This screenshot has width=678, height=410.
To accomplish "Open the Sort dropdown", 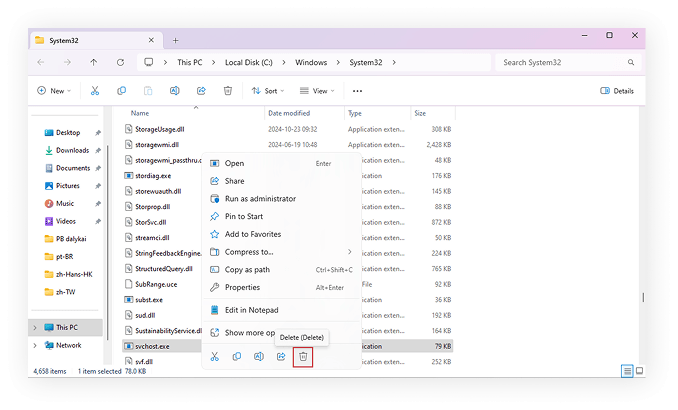I will click(x=265, y=91).
